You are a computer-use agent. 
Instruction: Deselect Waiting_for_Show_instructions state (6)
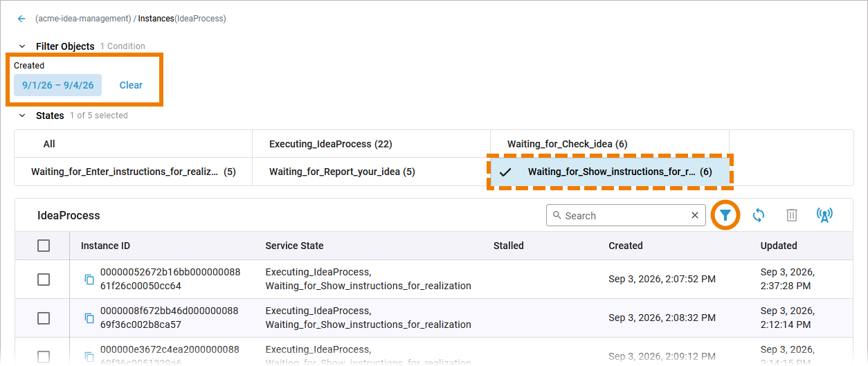(609, 172)
